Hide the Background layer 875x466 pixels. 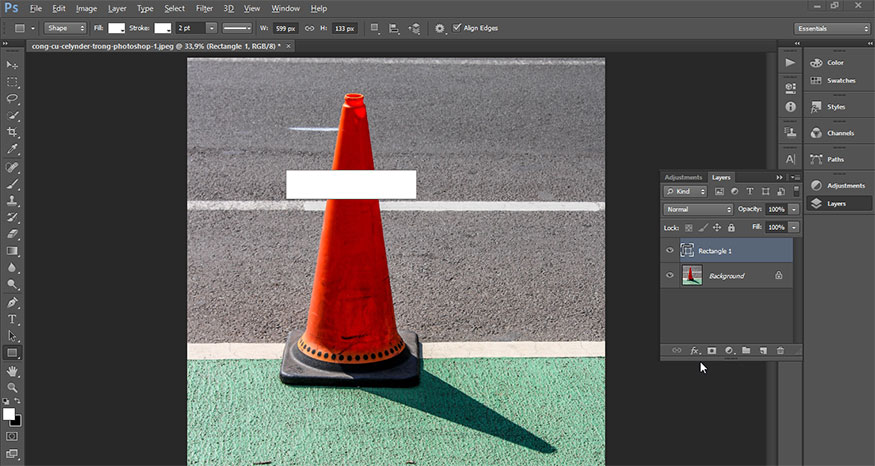(x=670, y=275)
